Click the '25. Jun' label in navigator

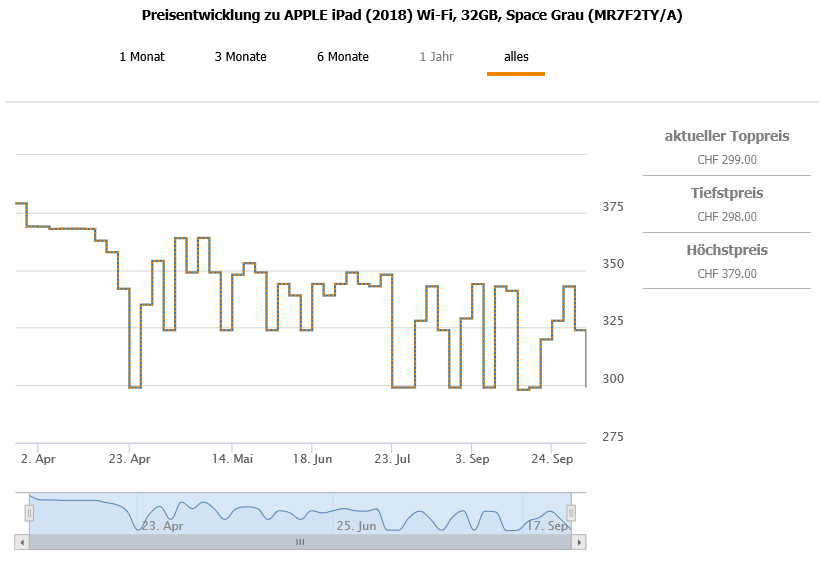[356, 525]
